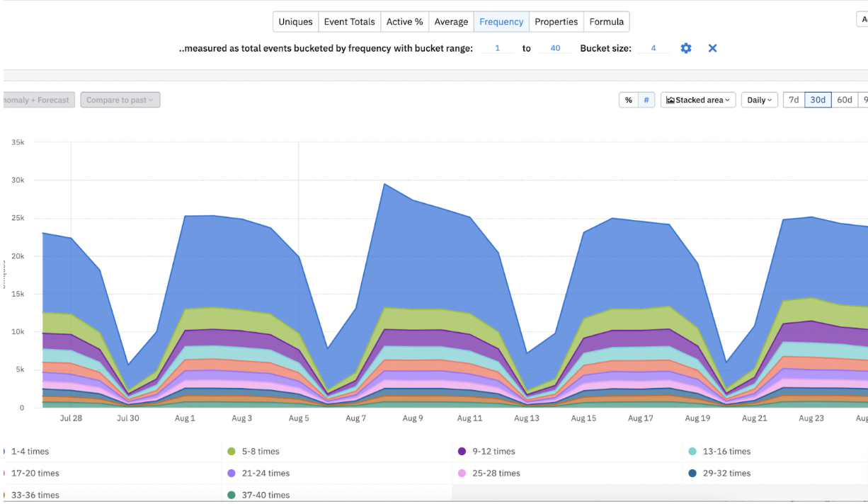
Task: Switch chart to percent mode
Action: click(629, 101)
